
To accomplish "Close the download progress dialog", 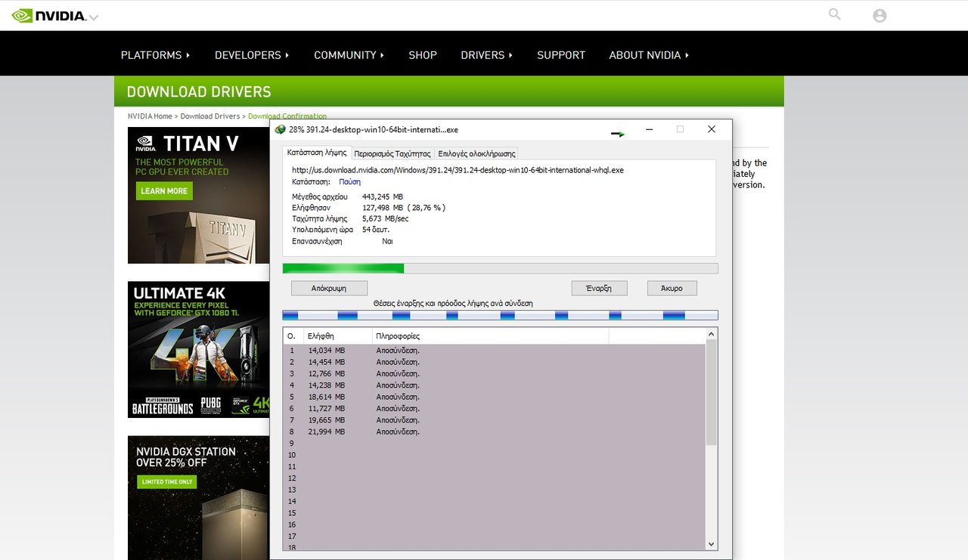I will [x=711, y=129].
